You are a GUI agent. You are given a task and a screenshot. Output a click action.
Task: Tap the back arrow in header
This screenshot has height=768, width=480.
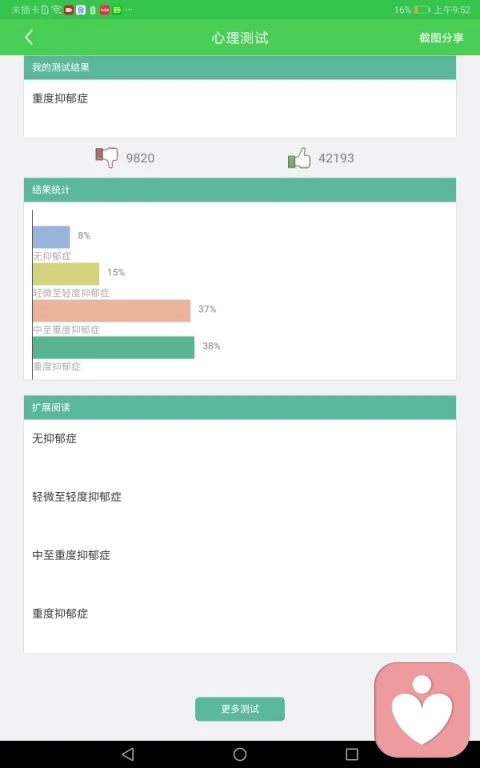pos(29,37)
